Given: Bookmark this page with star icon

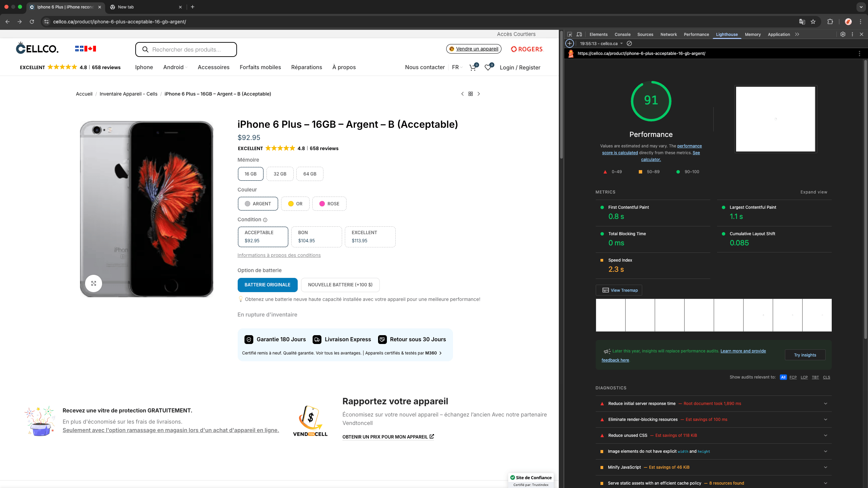Looking at the screenshot, I should (813, 22).
